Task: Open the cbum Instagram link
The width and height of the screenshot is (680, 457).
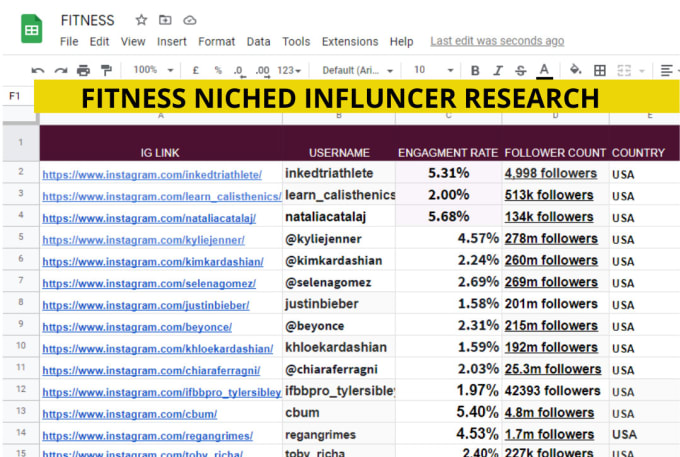Action: 130,414
